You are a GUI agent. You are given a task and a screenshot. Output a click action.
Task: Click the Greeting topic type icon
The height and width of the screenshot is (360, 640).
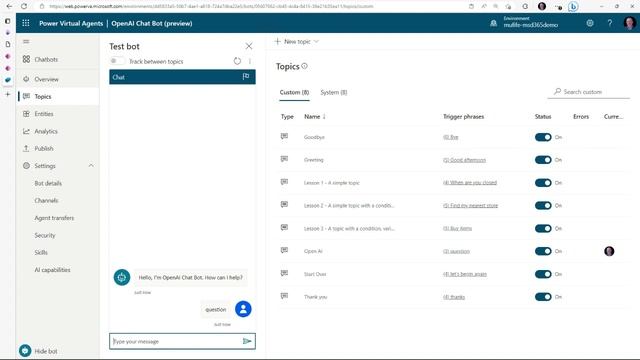[x=284, y=159]
